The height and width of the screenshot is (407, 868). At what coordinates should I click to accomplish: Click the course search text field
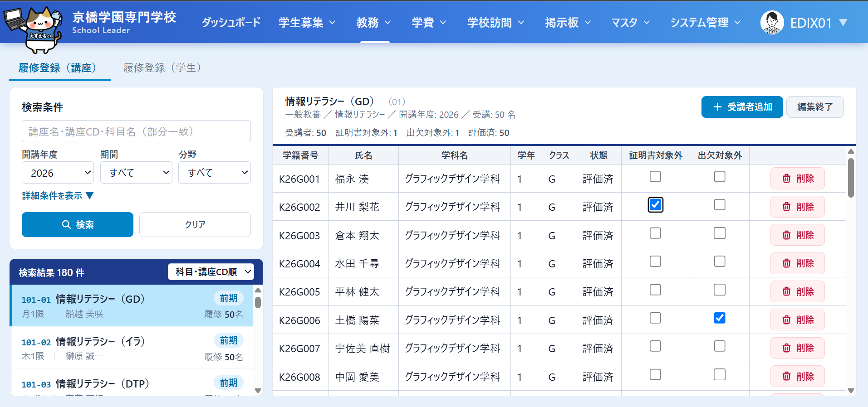(136, 131)
